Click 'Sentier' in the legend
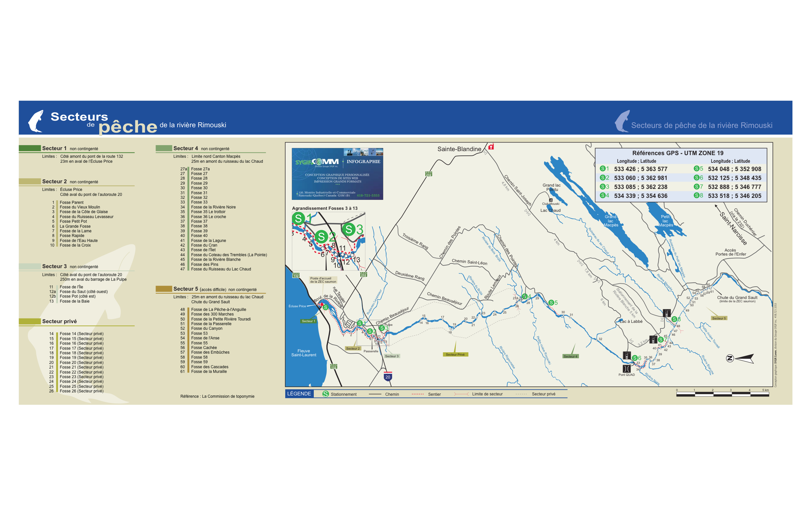 (434, 394)
